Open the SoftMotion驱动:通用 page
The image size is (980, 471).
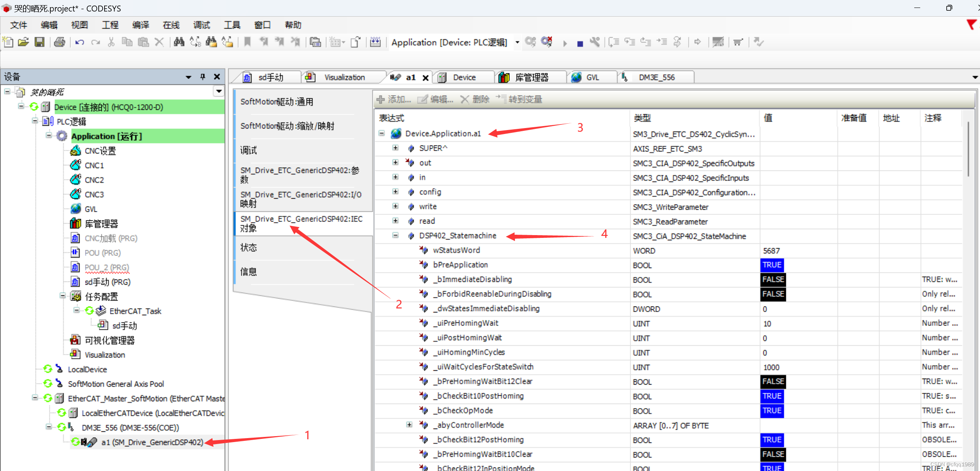(277, 102)
